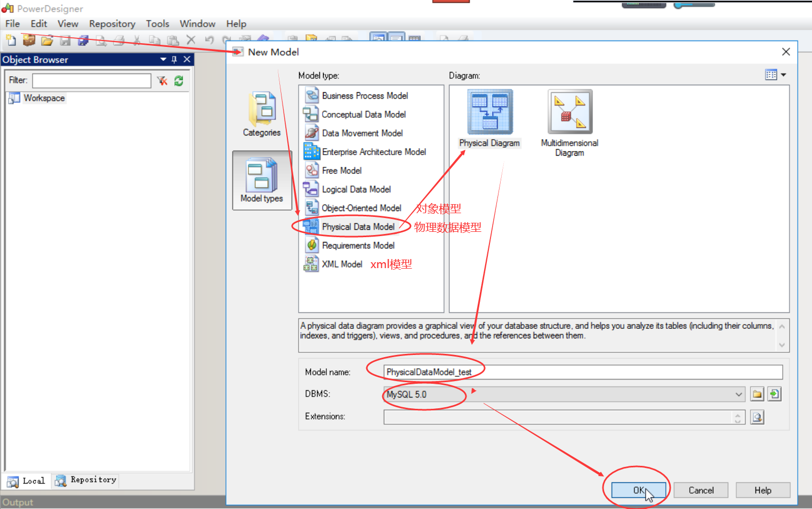Select the Categories view icon
The image size is (812, 509).
coord(261,115)
